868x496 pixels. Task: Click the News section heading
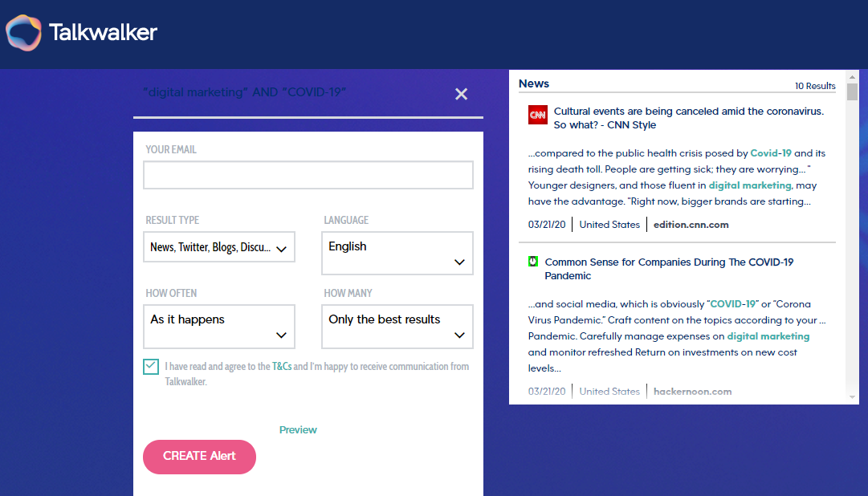pyautogui.click(x=534, y=83)
